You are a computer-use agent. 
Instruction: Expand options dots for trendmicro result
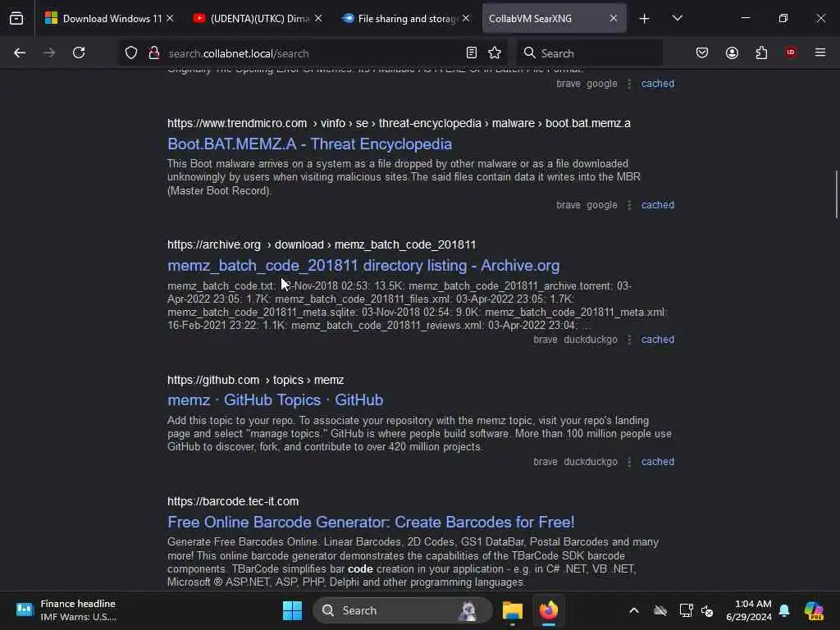tap(629, 205)
